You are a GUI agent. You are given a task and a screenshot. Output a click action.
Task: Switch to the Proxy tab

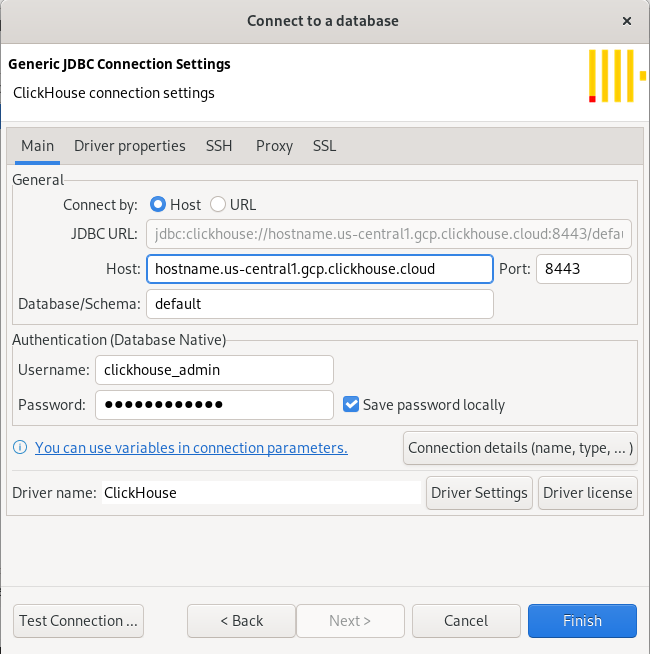pos(274,146)
